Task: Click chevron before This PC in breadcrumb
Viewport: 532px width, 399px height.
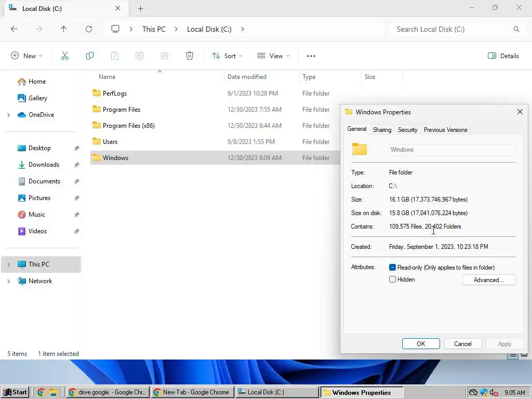Action: 131,29
